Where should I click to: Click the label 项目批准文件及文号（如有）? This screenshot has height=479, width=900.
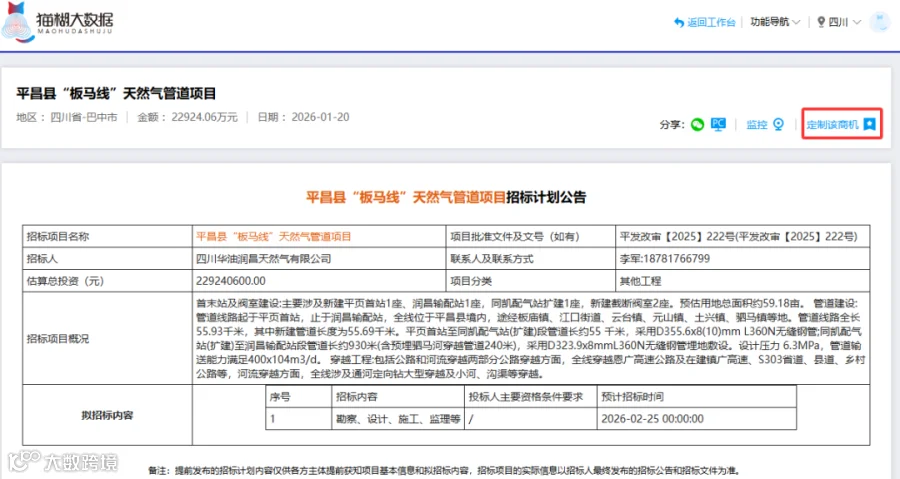tap(515, 236)
